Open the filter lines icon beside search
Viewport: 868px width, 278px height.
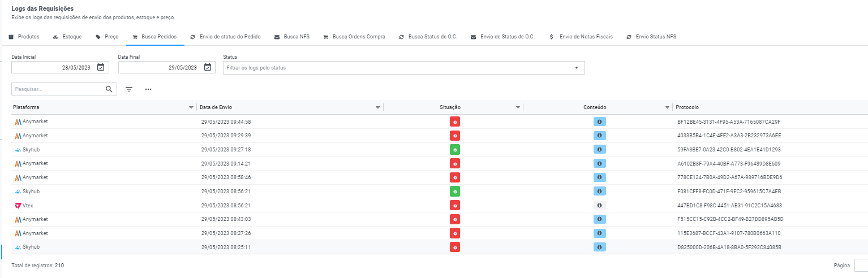point(129,89)
